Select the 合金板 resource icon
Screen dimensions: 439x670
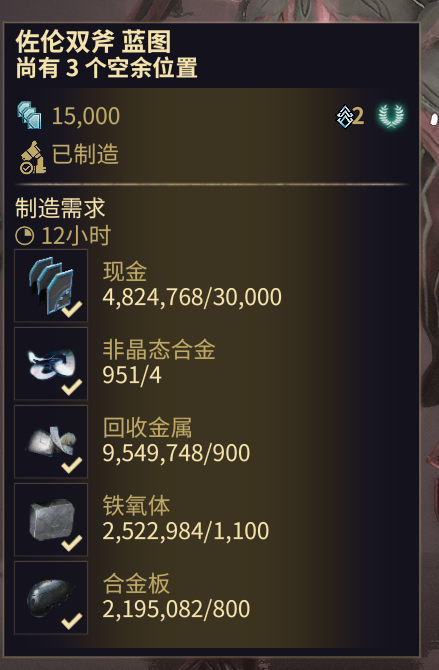[x=51, y=597]
